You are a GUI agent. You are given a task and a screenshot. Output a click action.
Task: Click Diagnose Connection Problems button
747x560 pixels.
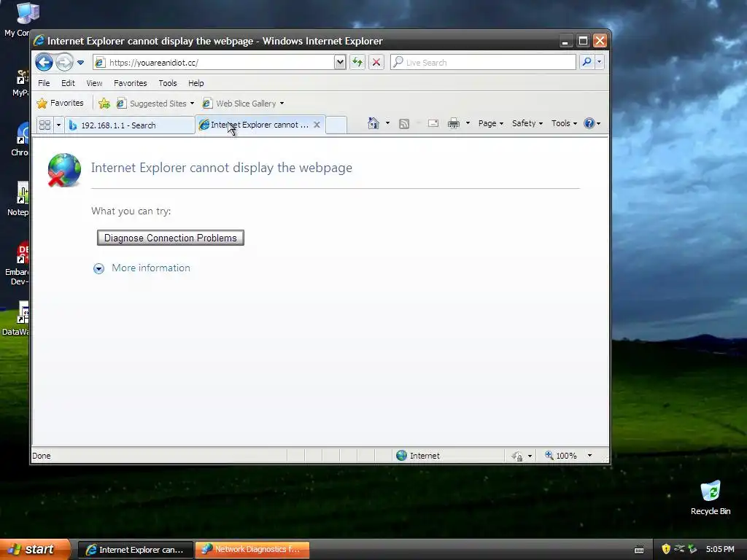pos(171,238)
